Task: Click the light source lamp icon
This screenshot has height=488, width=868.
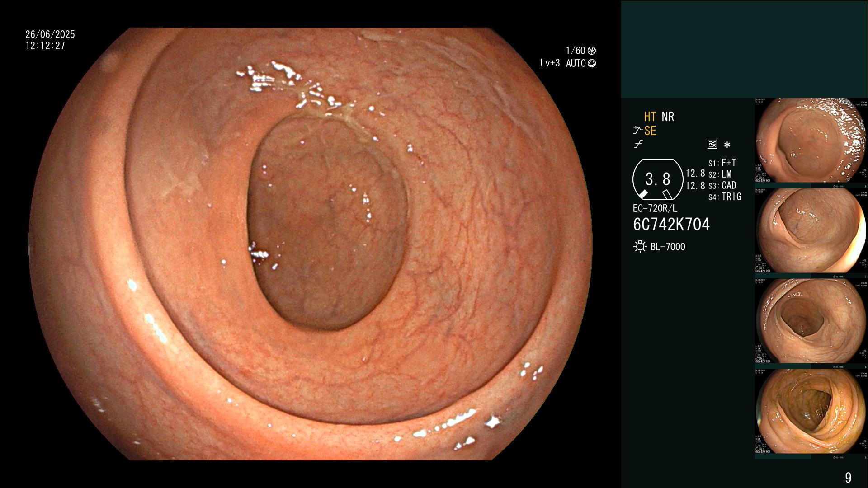Action: click(x=640, y=247)
